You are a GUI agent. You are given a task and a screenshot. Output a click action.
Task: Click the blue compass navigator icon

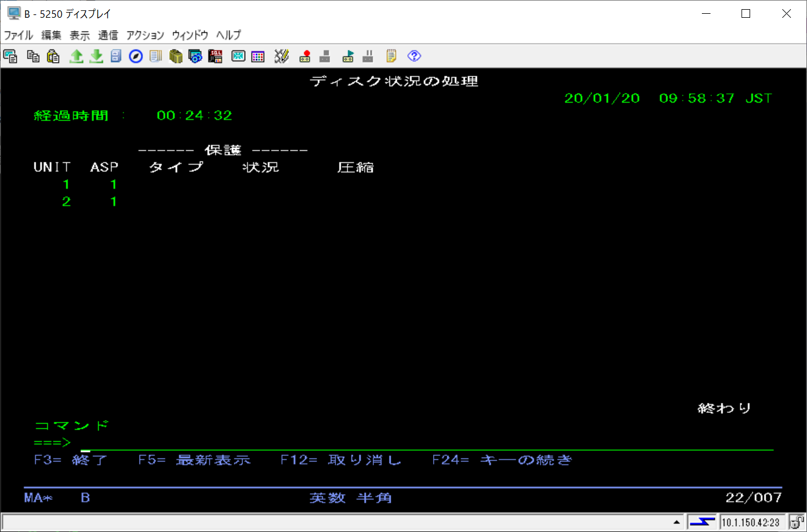pos(136,56)
